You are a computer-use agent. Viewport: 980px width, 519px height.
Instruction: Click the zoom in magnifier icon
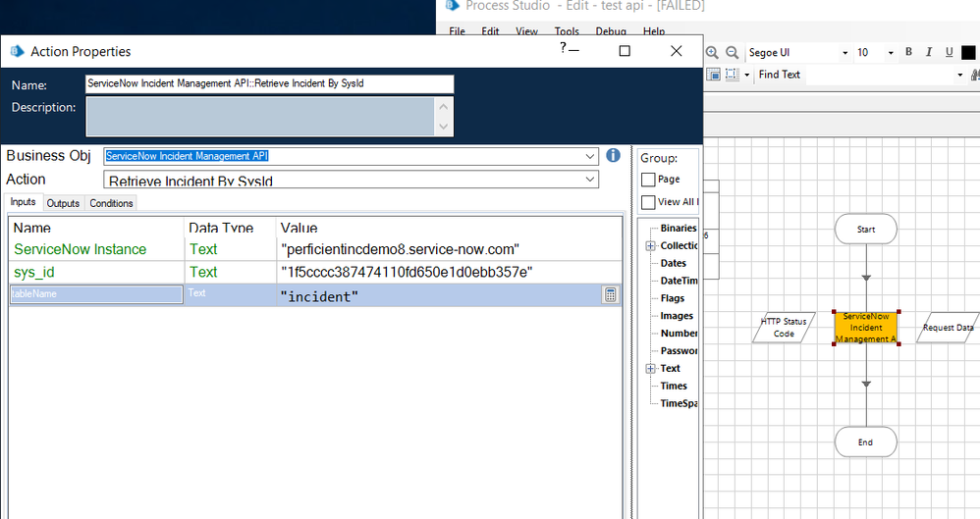712,52
